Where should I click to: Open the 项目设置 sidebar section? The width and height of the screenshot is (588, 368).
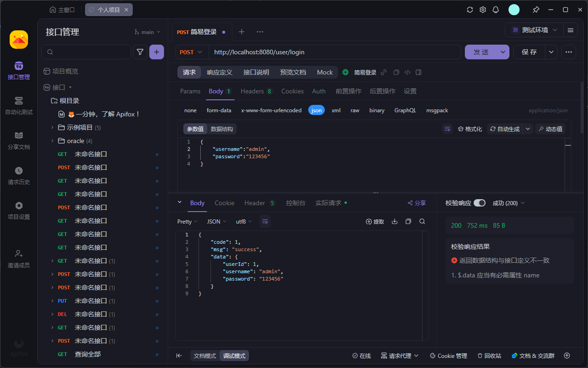click(x=18, y=210)
